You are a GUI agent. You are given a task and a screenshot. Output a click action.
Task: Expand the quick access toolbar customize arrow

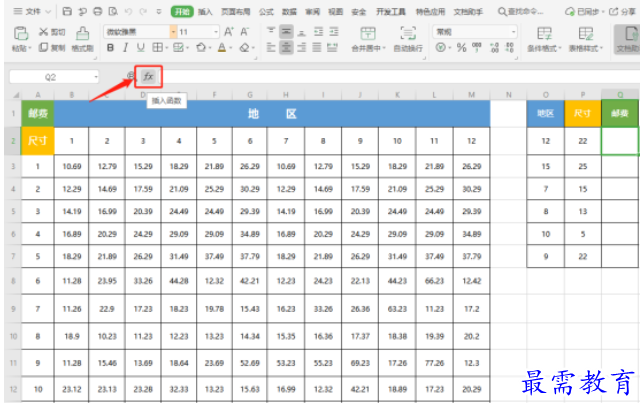coord(159,11)
